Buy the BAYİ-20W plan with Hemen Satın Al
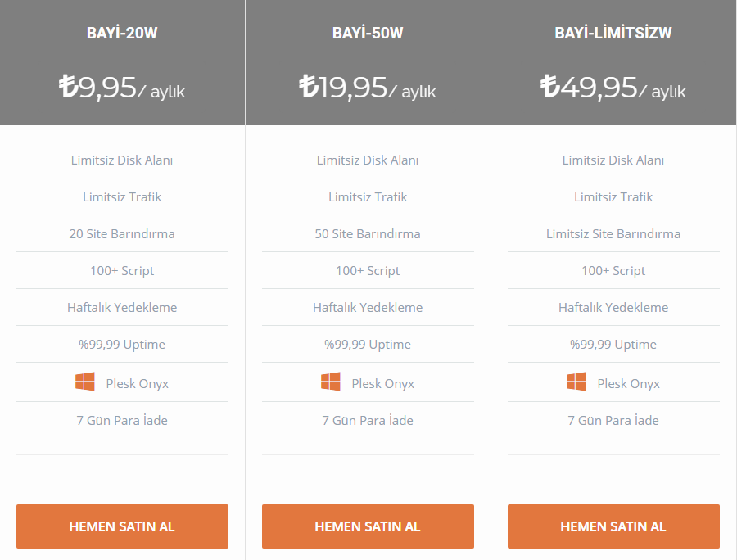The image size is (737, 560). (122, 526)
